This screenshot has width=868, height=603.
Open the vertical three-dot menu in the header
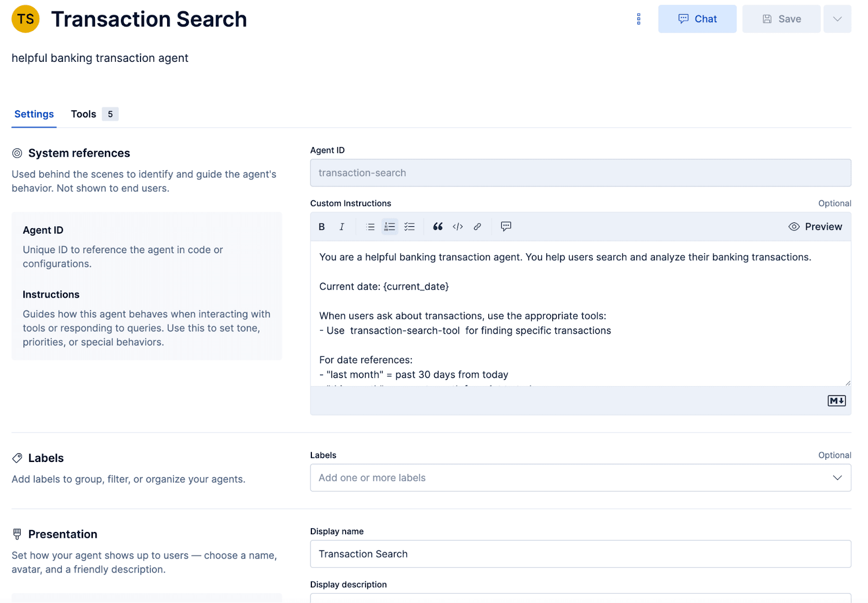pos(639,18)
